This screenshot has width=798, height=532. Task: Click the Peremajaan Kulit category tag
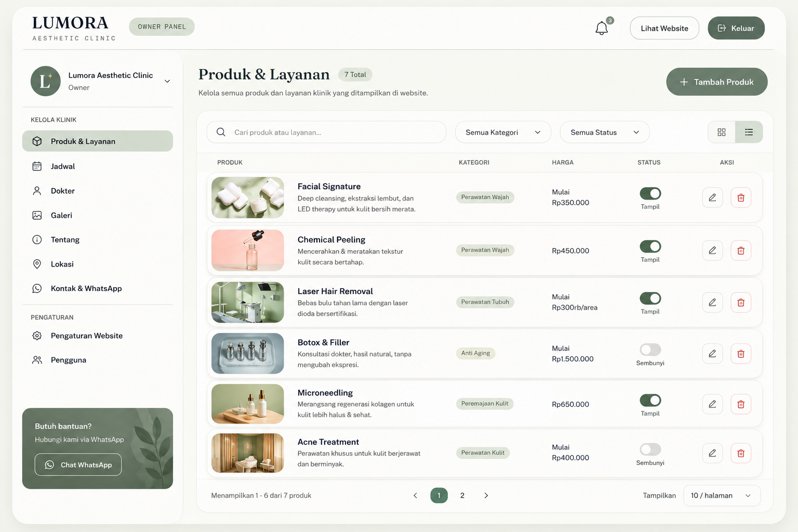click(485, 404)
